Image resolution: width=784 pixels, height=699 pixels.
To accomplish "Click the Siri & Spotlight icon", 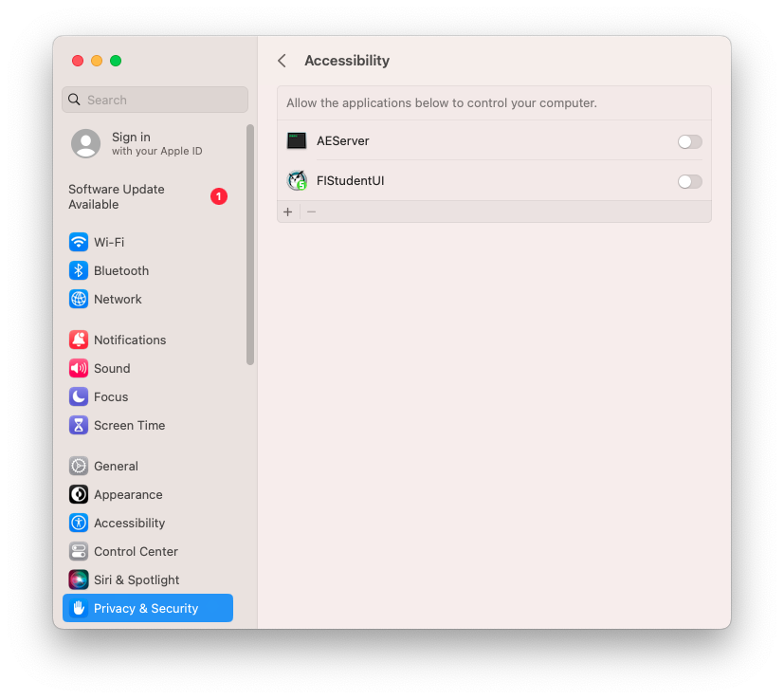I will (x=79, y=579).
